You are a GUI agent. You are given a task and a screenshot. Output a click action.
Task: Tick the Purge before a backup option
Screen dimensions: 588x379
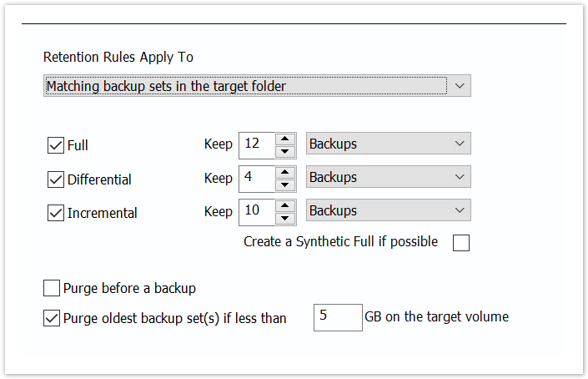[51, 289]
